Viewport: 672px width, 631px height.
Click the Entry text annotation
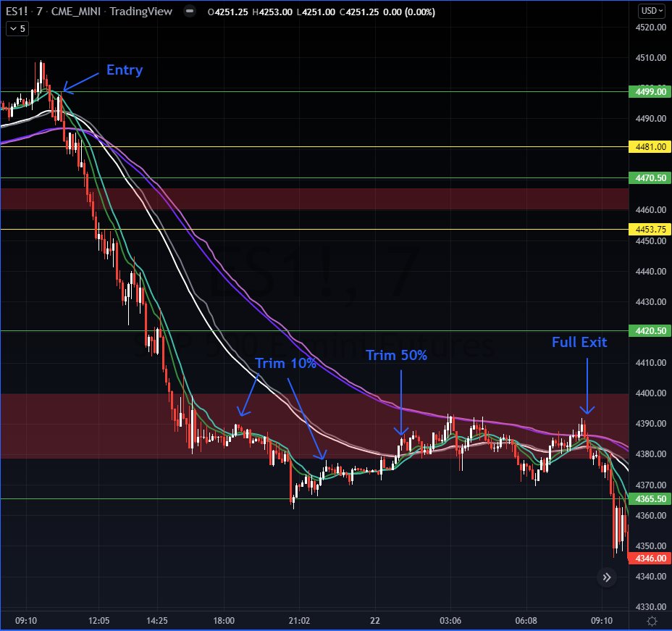pos(125,70)
